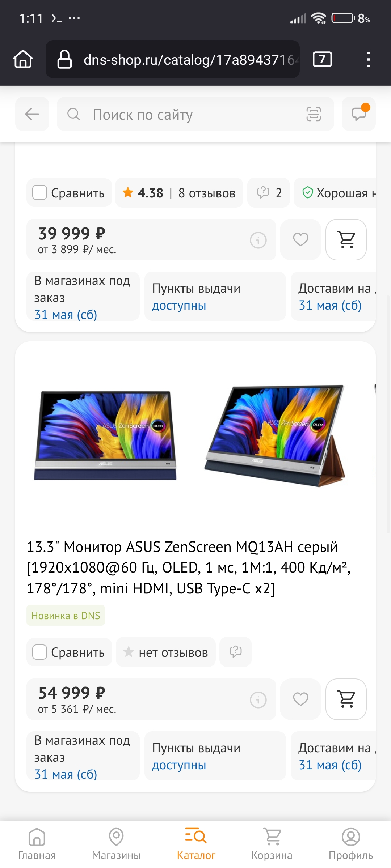391x868 pixels.
Task: Open the Профиль tab
Action: click(x=350, y=844)
